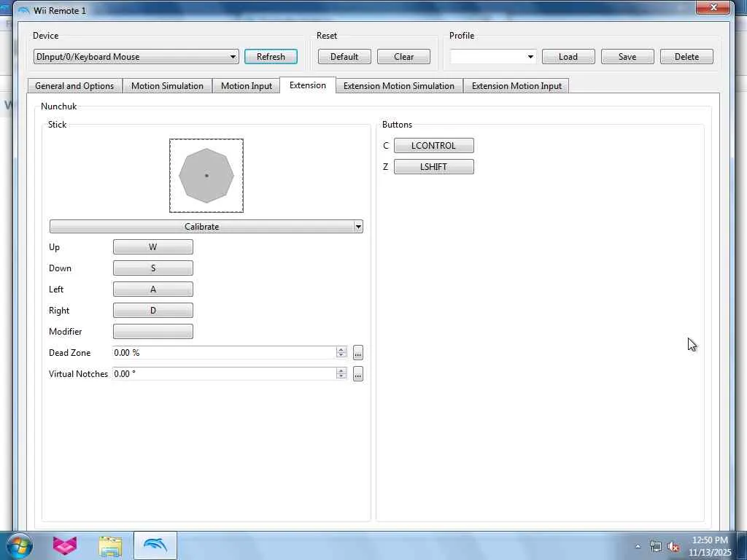The image size is (747, 560).
Task: Click the Dead Zone value field
Action: pos(224,353)
